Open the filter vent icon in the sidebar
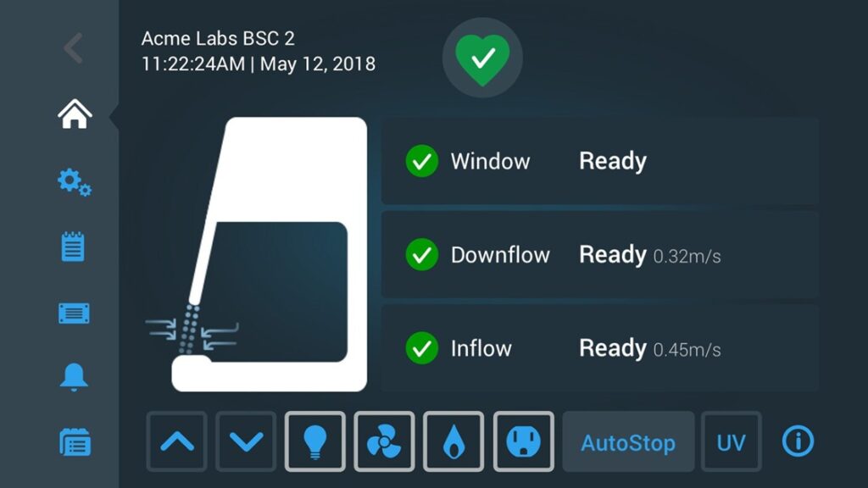 click(74, 313)
